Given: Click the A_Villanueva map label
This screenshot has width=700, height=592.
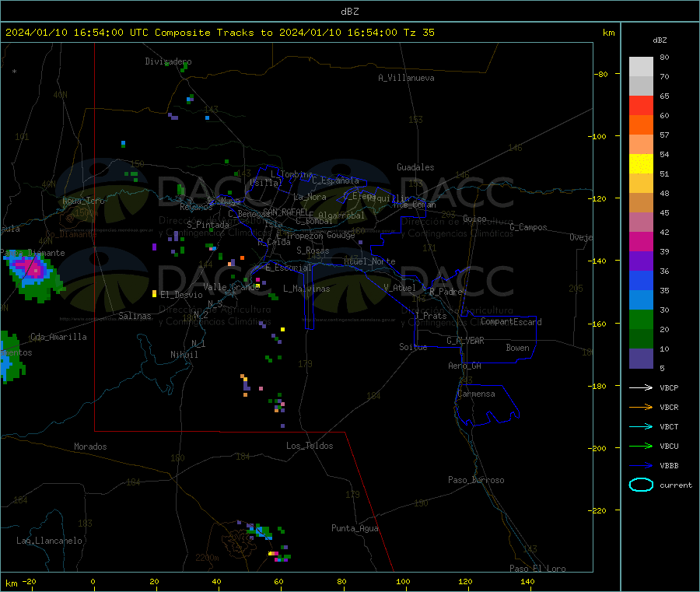Looking at the screenshot, I should click(x=406, y=78).
